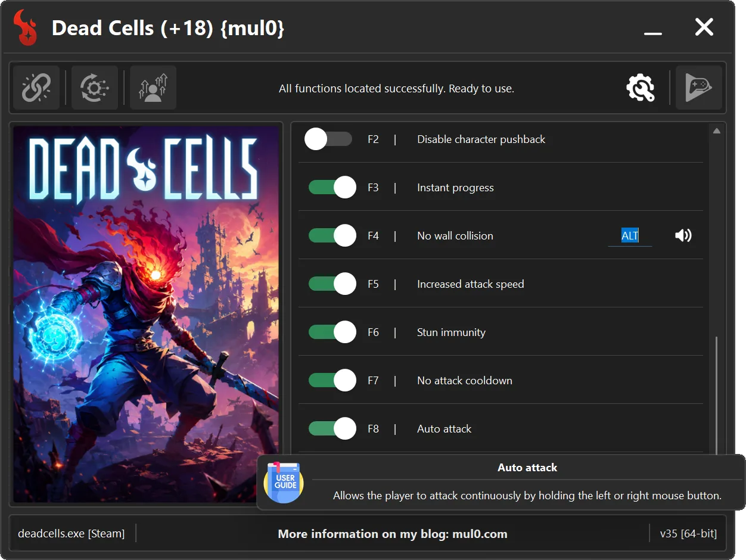Click the gear refresh cycle icon
This screenshot has width=746, height=560.
coord(94,88)
